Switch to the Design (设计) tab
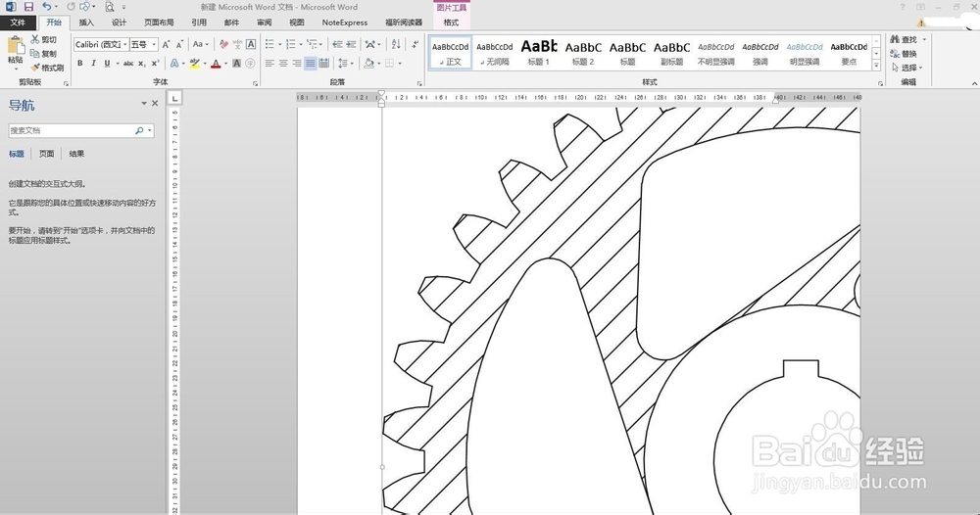Viewport: 980px width, 515px height. [119, 23]
